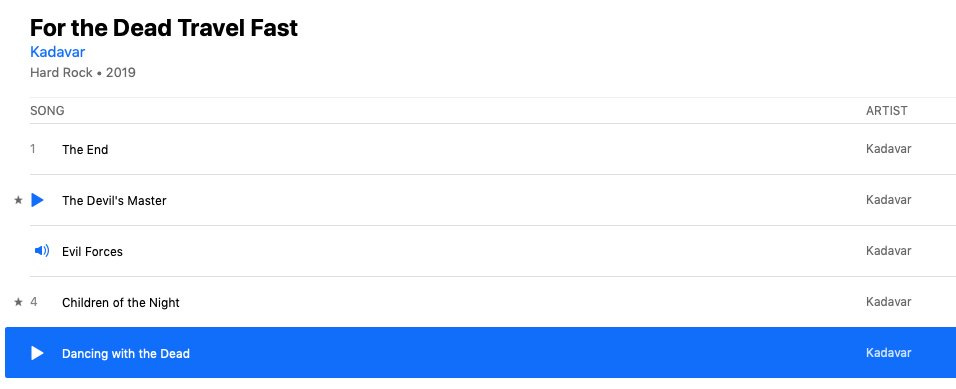Select Dancing with the Dead title
The width and height of the screenshot is (956, 389).
pyautogui.click(x=126, y=354)
